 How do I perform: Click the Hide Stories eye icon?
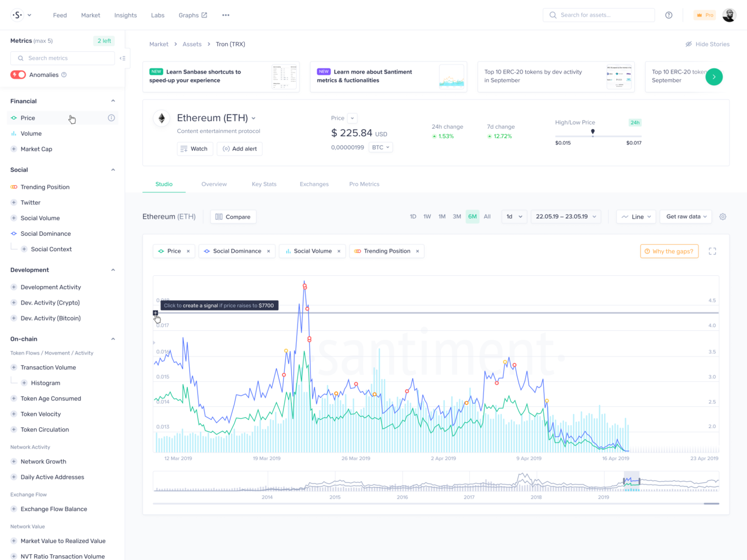688,44
